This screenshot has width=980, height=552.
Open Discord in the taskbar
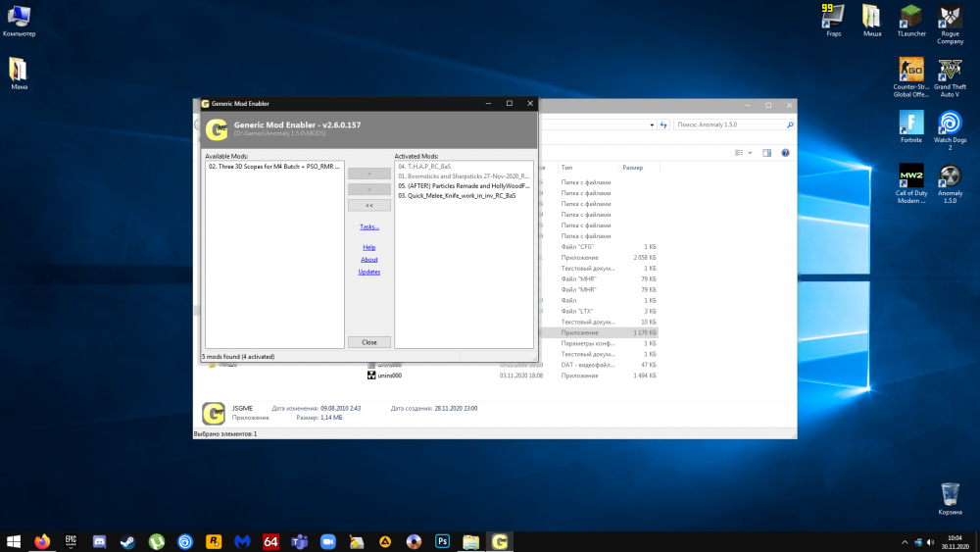[99, 541]
